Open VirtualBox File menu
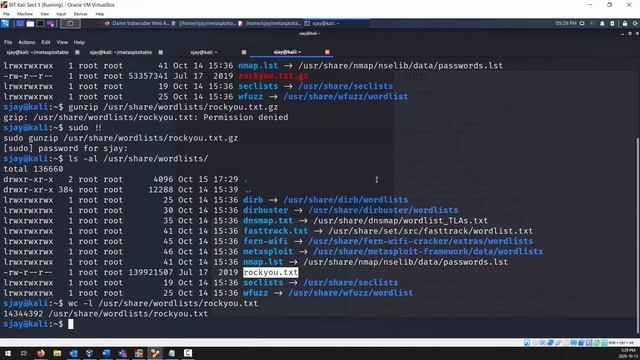The height and width of the screenshot is (360, 640). [6, 14]
